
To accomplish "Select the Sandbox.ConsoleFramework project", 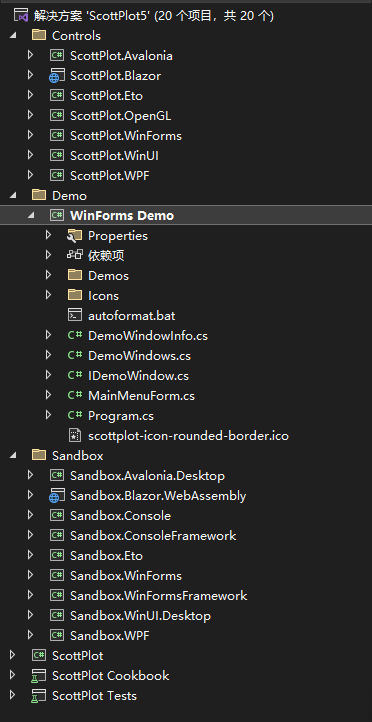I will point(153,536).
